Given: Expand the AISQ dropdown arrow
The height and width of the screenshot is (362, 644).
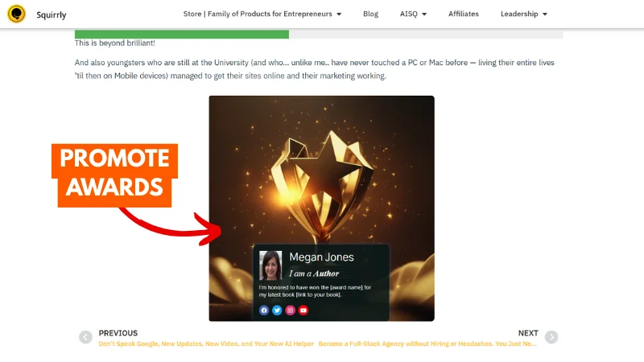Looking at the screenshot, I should point(425,14).
